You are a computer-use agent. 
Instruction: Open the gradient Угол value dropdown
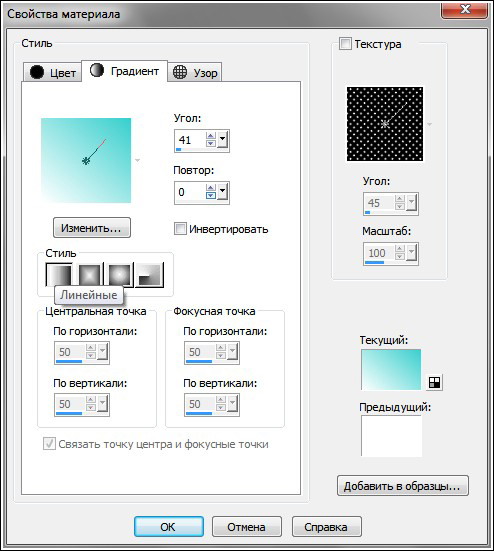[222, 140]
